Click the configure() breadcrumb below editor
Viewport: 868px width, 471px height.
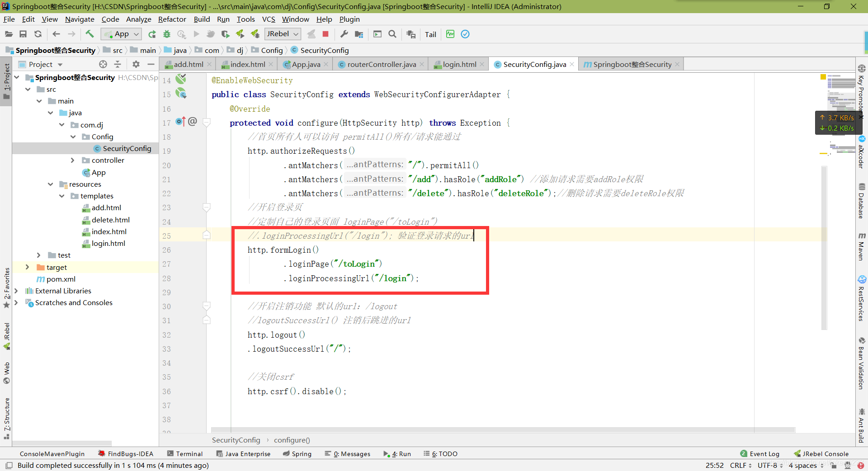pyautogui.click(x=292, y=440)
